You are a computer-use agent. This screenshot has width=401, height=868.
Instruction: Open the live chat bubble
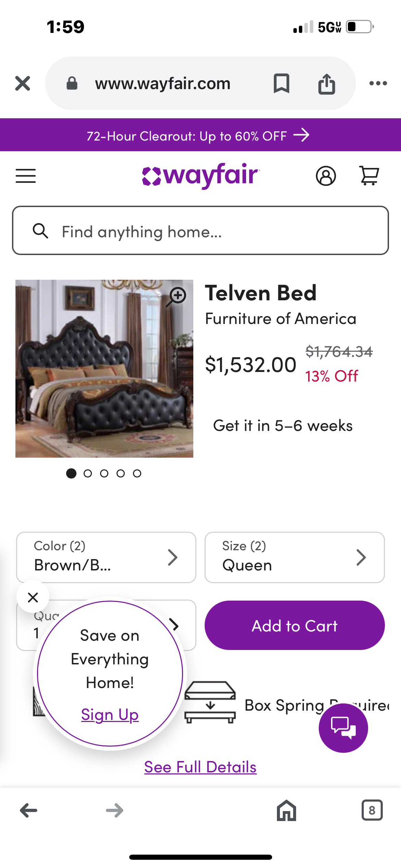point(343,727)
